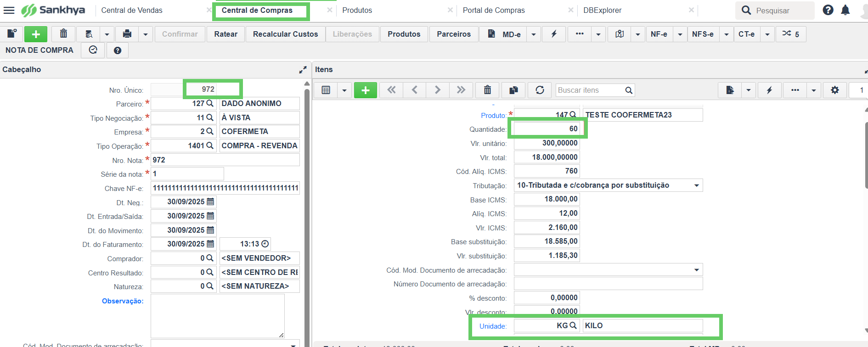The height and width of the screenshot is (347, 868).
Task: Click the Ratear button
Action: click(x=226, y=34)
